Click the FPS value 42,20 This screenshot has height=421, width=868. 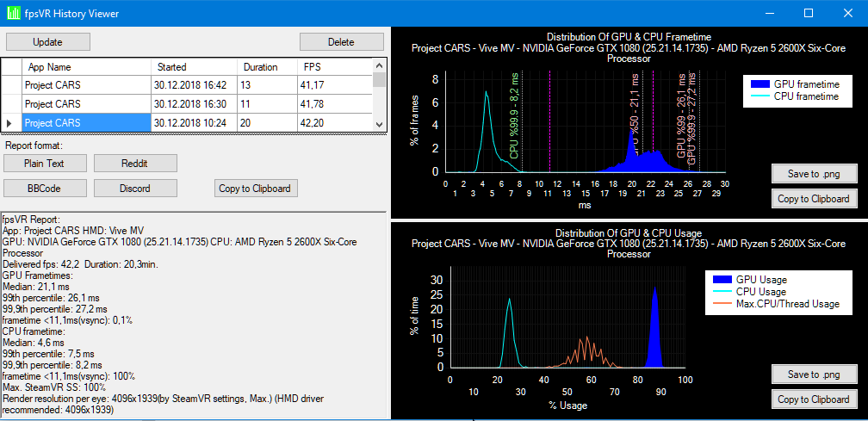[336, 123]
